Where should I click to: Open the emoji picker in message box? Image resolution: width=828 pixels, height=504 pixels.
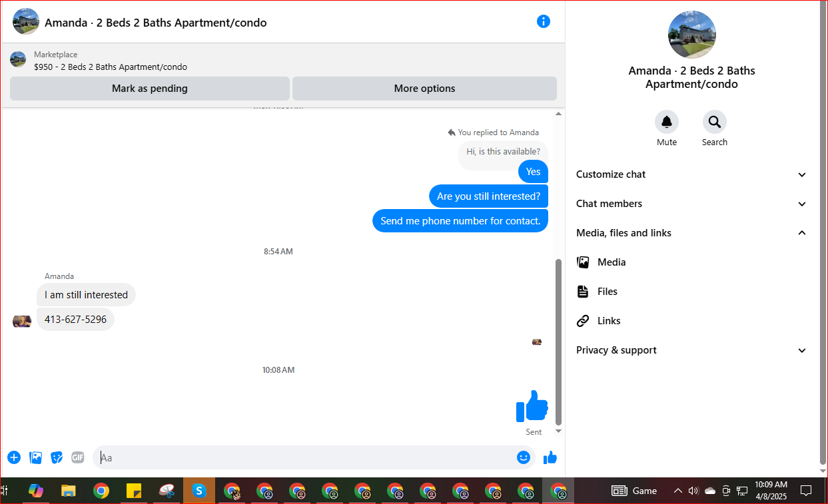(524, 457)
